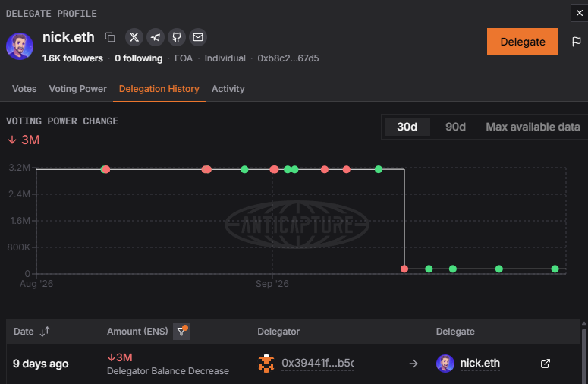The height and width of the screenshot is (384, 588).
Task: Click the red chart point at the drop bottom
Action: tap(404, 269)
